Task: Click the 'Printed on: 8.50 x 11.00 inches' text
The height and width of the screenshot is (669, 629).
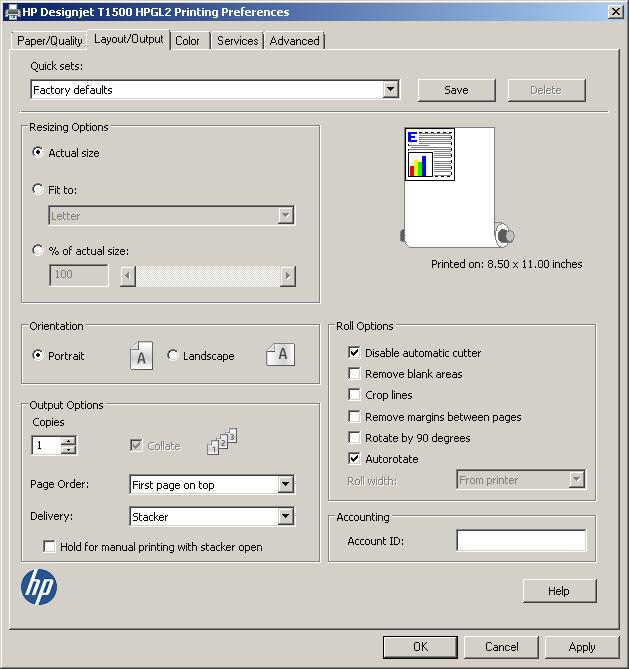Action: [x=507, y=264]
